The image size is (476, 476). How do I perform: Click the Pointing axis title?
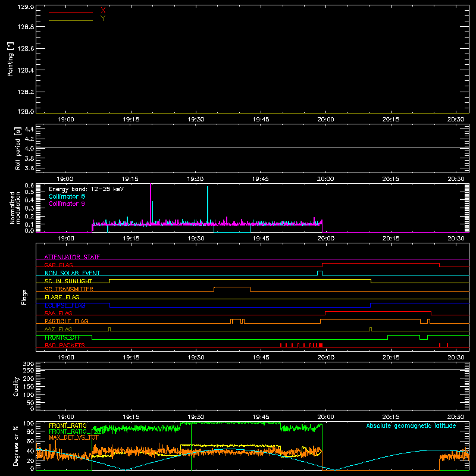(x=10, y=59)
